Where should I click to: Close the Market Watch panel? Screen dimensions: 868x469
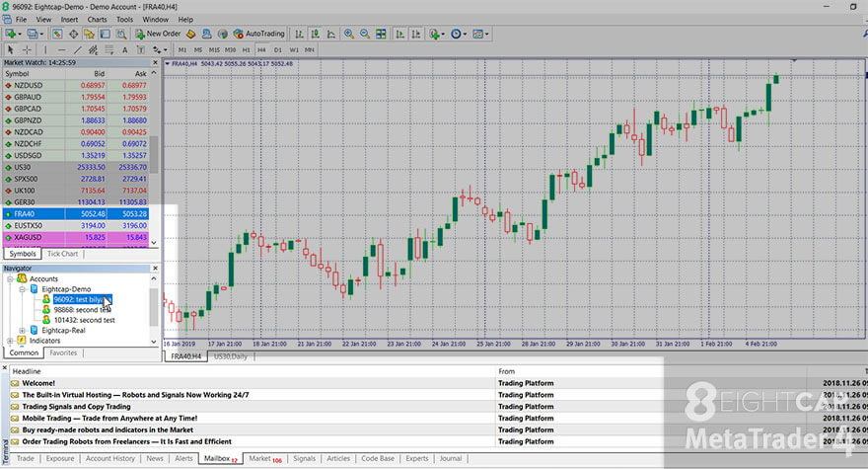(x=155, y=62)
